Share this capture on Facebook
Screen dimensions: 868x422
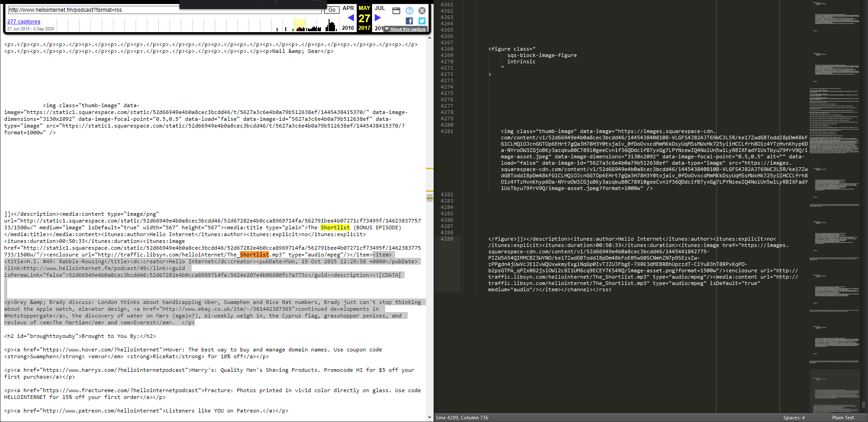click(x=409, y=21)
